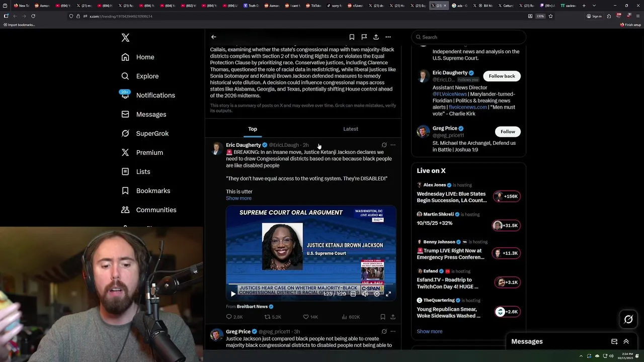This screenshot has width=644, height=362.
Task: Join Alex Jones live space +156K
Action: click(507, 197)
